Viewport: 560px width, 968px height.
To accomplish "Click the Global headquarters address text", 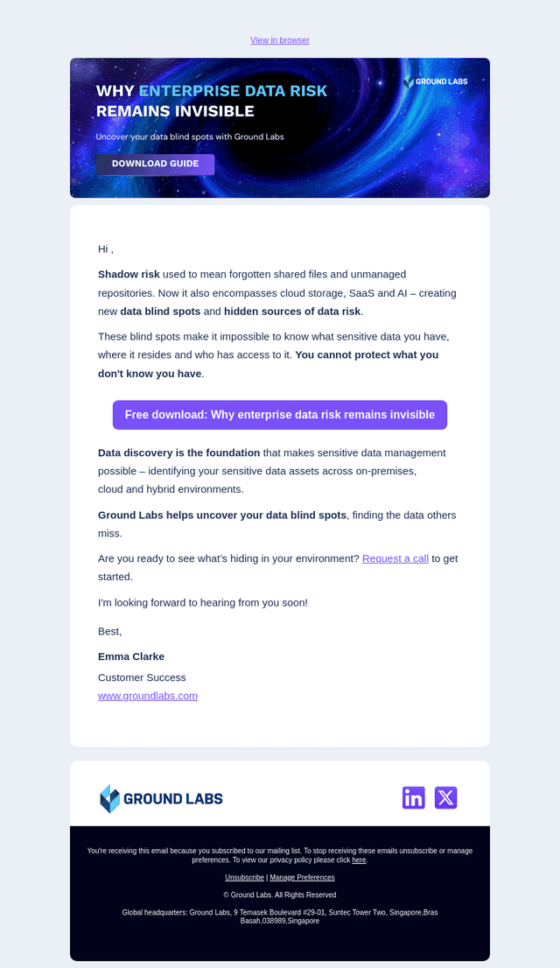I will click(280, 916).
